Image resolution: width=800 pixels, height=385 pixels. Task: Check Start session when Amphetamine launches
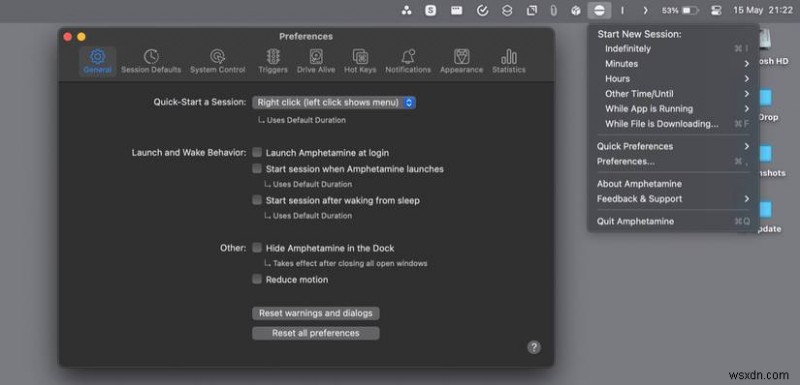click(257, 168)
